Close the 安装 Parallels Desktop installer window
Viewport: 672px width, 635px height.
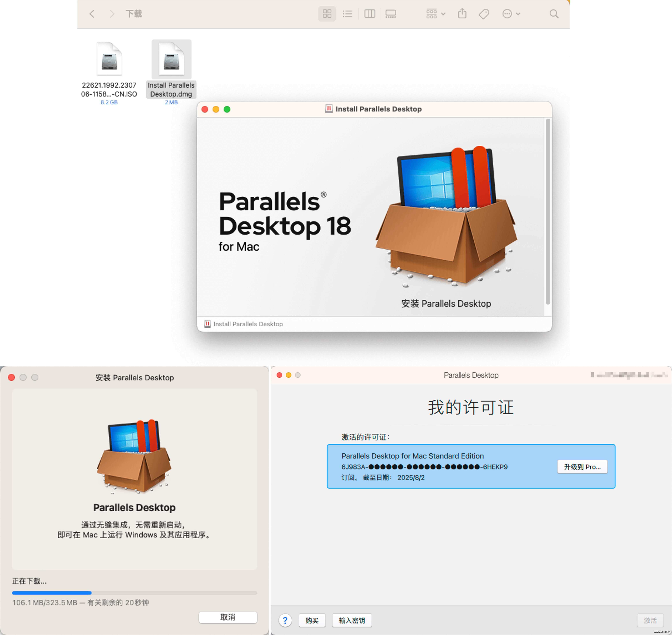pyautogui.click(x=11, y=377)
